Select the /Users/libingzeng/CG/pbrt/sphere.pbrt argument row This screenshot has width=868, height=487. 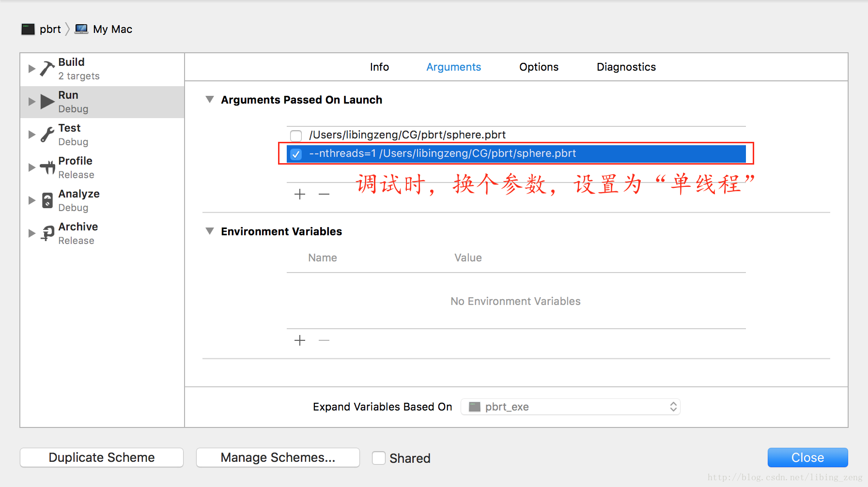[516, 135]
